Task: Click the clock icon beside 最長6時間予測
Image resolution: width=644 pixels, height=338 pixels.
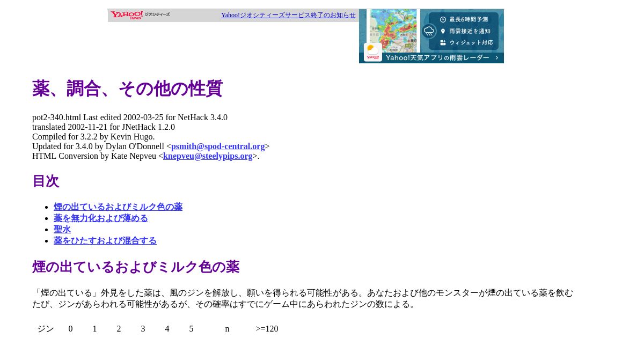Action: pyautogui.click(x=443, y=19)
